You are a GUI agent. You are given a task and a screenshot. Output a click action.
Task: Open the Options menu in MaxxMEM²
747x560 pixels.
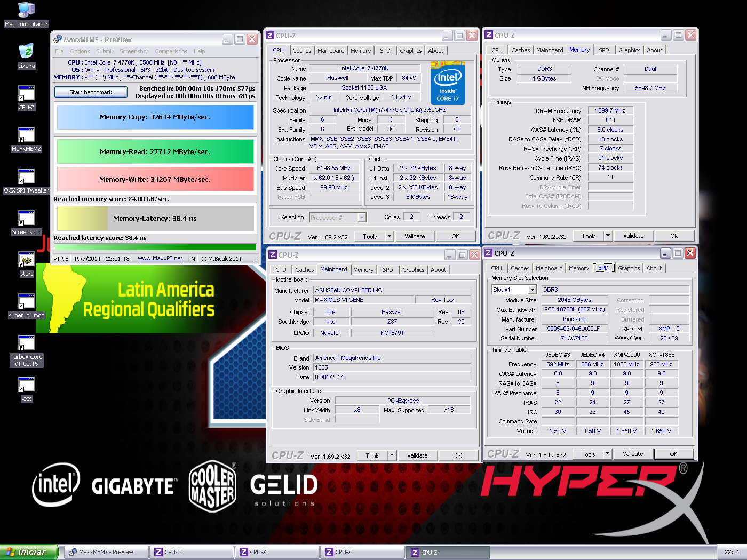tap(80, 51)
